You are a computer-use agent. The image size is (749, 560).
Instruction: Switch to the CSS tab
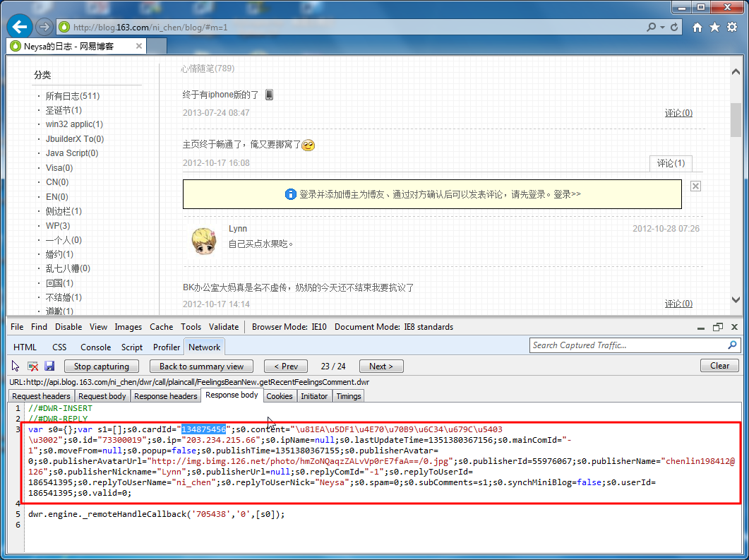coord(59,347)
